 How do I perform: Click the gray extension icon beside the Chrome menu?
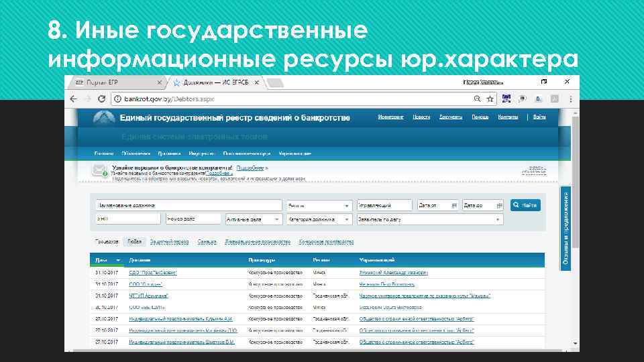555,99
